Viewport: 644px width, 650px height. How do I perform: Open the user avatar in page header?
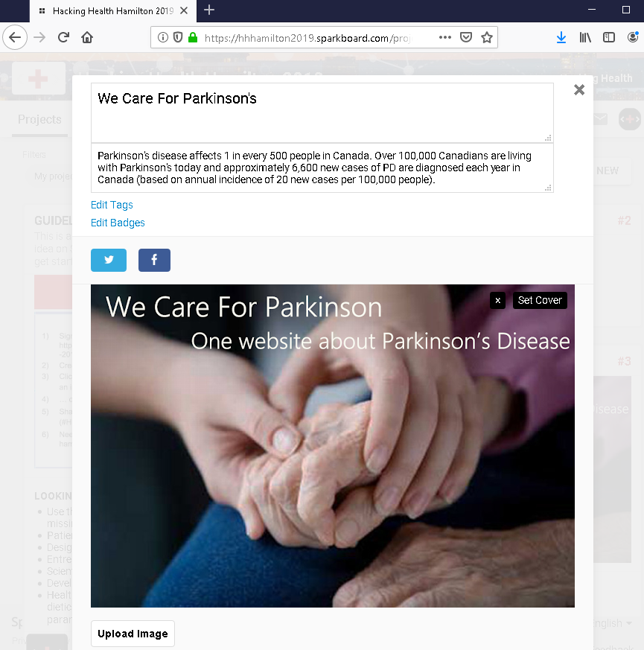(x=630, y=119)
